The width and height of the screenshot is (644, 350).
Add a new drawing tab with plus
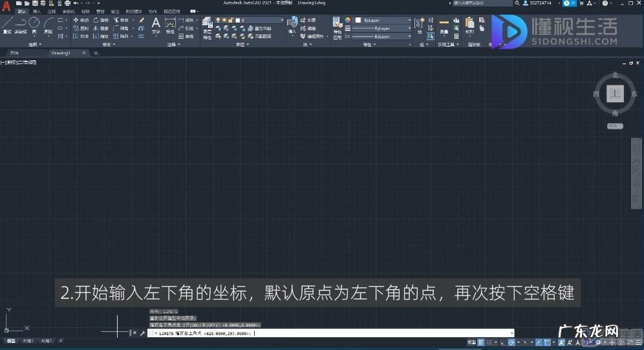pyautogui.click(x=95, y=53)
